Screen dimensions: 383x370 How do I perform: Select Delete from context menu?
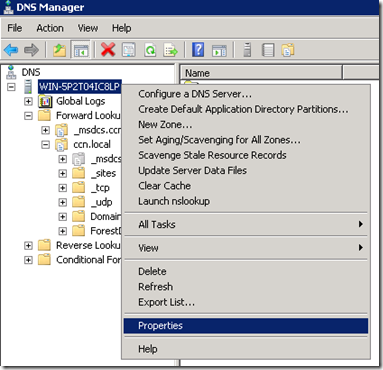pyautogui.click(x=246, y=271)
